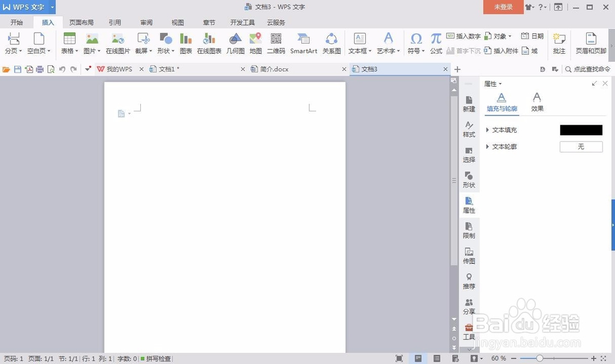Insert an equation with 公式 icon
The height and width of the screenshot is (364, 615).
point(436,39)
